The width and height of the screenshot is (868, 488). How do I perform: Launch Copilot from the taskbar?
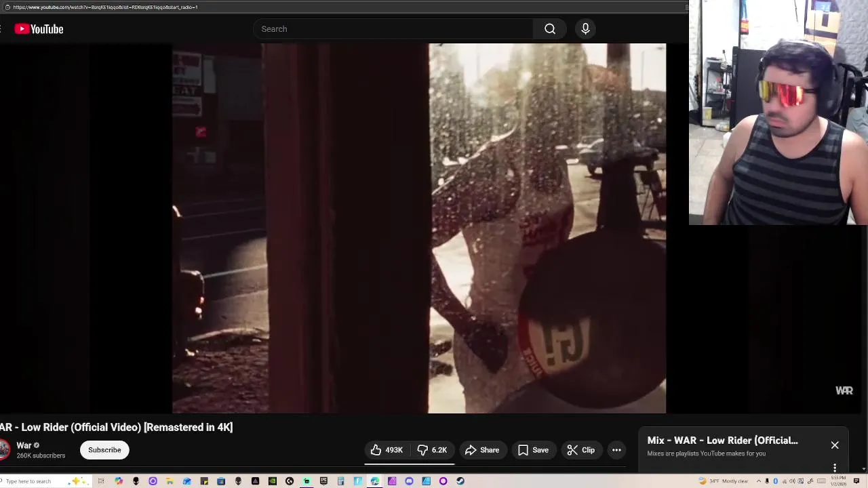point(119,481)
